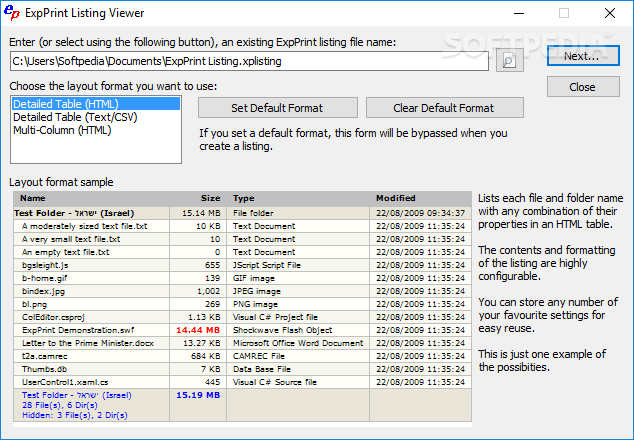This screenshot has width=634, height=440.
Task: Minimize the ExpPrint Listing Viewer window
Action: click(519, 13)
